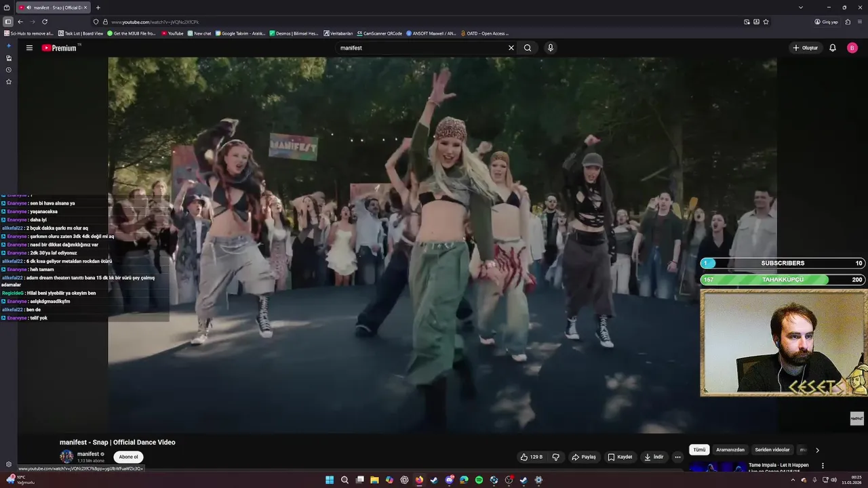Open the sidebar bookmarks star icon

(x=9, y=81)
